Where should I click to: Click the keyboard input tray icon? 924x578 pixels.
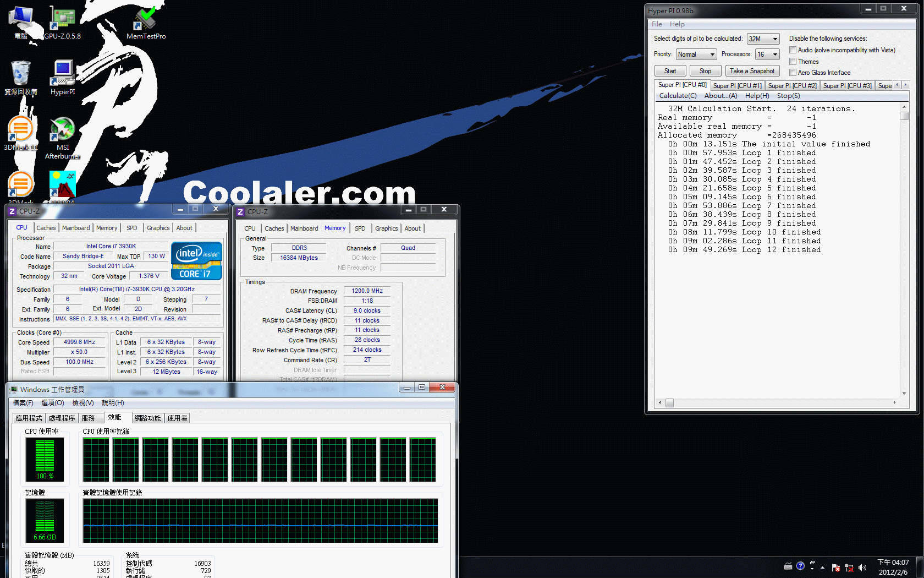[788, 566]
